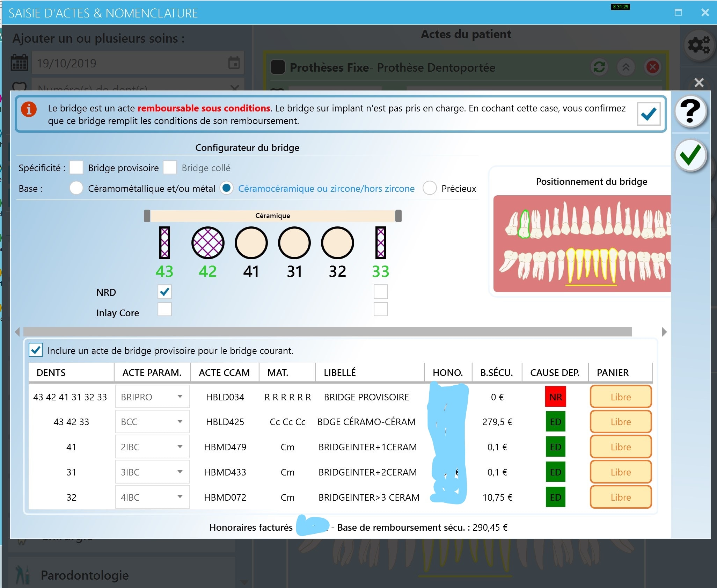Image resolution: width=717 pixels, height=588 pixels.
Task: Click the gear settings icon
Action: 698,45
